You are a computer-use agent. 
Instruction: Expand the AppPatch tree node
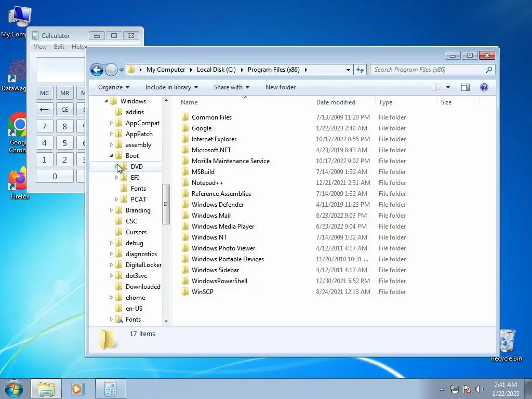[x=111, y=134]
